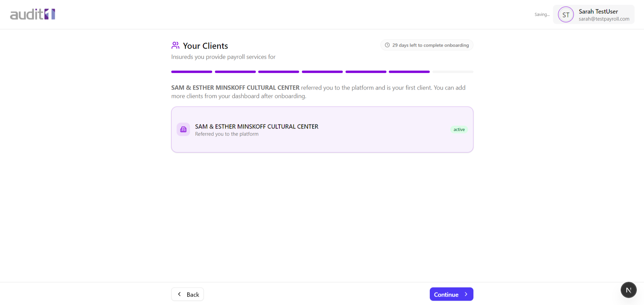Click the left chevron on Back
This screenshot has width=644, height=305.
click(179, 294)
